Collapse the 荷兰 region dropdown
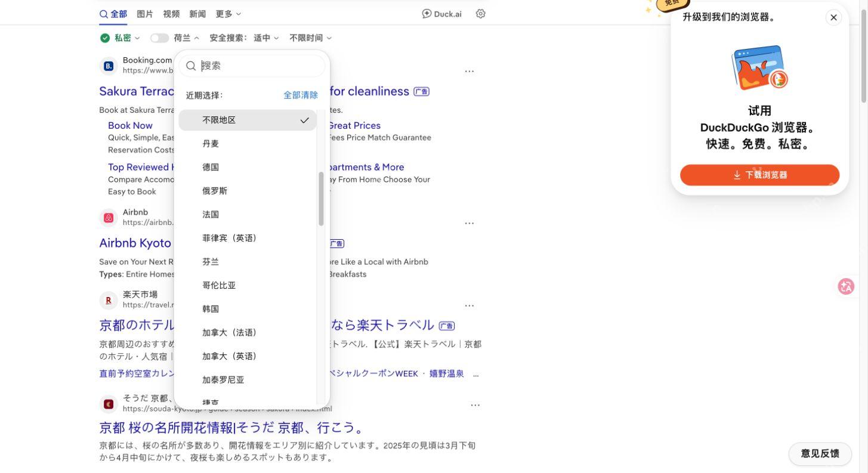 187,38
